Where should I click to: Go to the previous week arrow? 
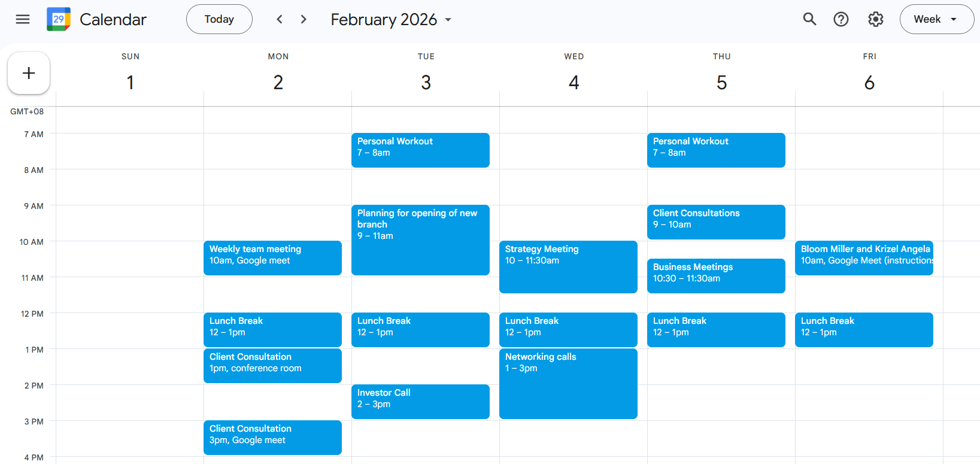[280, 19]
